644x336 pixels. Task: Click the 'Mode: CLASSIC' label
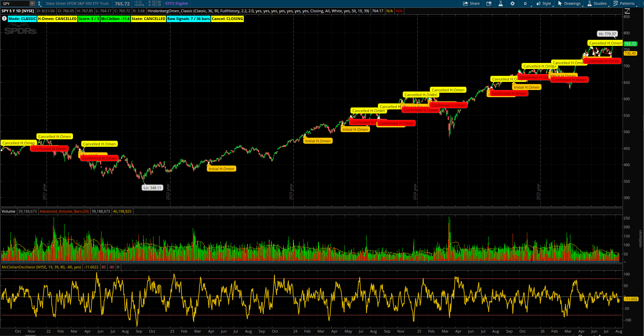tap(22, 19)
